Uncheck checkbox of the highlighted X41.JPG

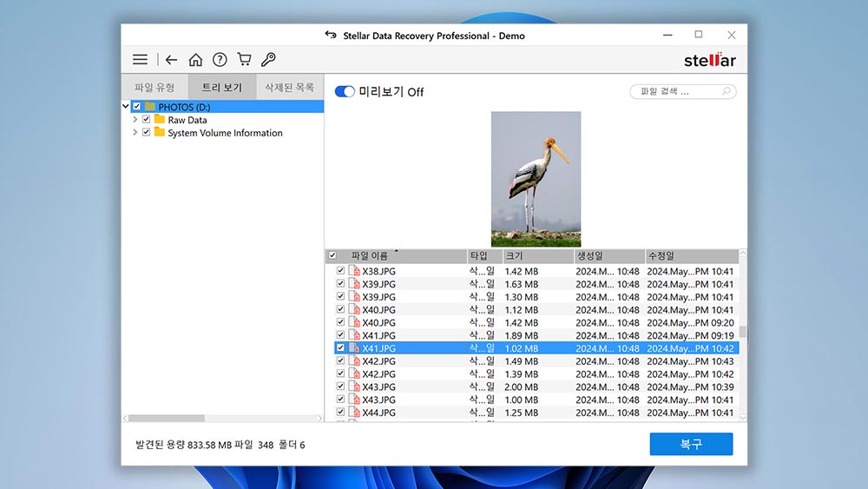coord(340,347)
